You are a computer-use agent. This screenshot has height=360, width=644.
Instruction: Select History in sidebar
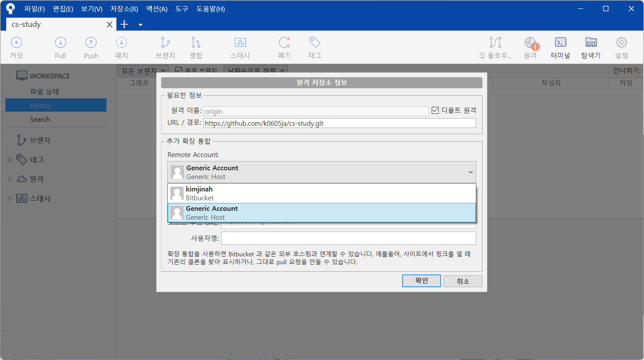pos(56,105)
